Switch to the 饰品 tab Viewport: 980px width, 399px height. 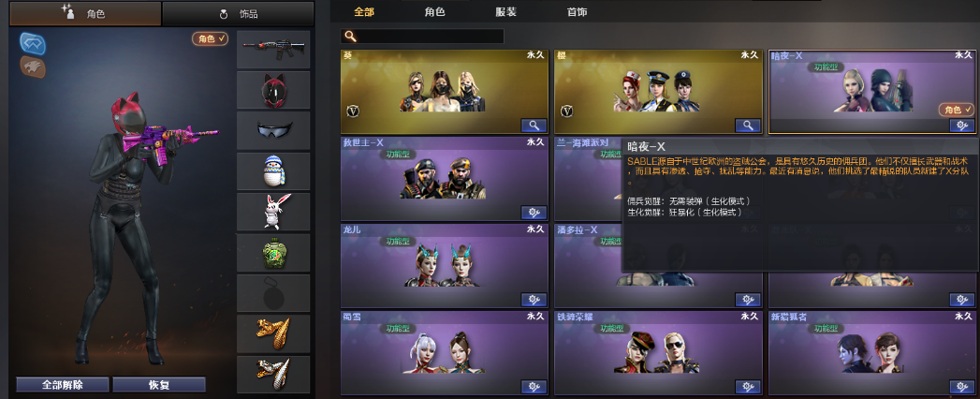point(238,14)
